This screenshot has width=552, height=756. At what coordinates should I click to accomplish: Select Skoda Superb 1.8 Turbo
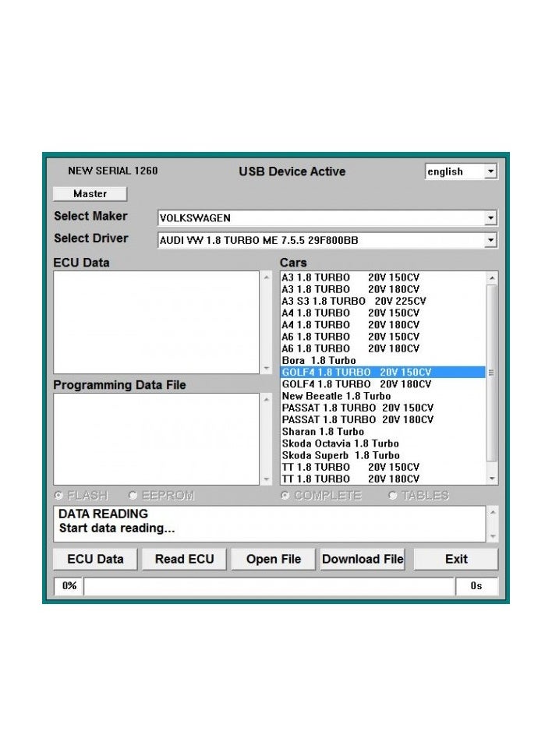[383, 455]
